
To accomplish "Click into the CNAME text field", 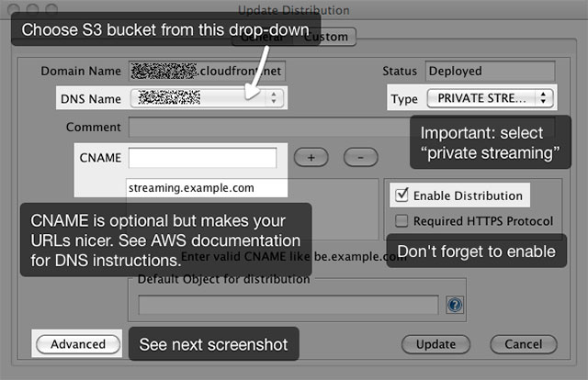I will pyautogui.click(x=202, y=158).
